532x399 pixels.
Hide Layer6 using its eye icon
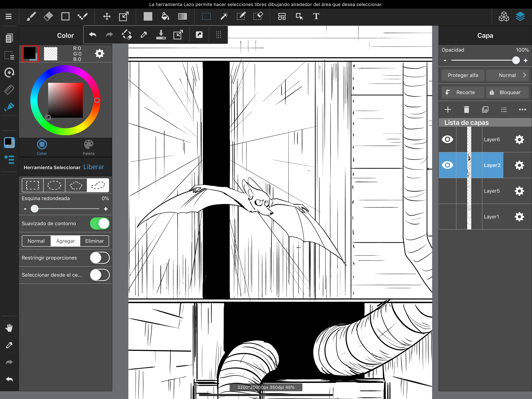pyautogui.click(x=447, y=139)
